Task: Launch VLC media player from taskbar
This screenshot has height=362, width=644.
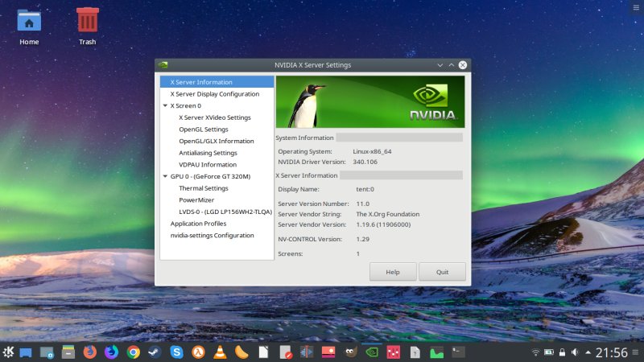Action: (x=220, y=352)
